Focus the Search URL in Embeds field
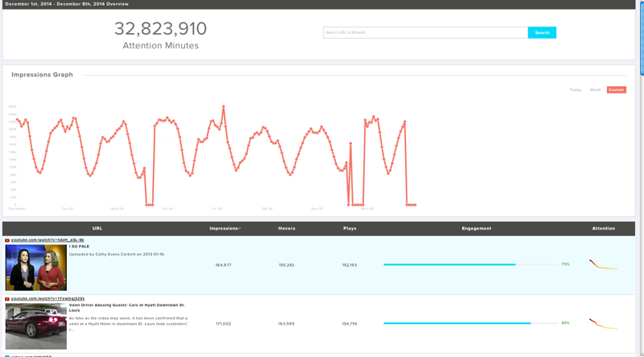 [425, 33]
